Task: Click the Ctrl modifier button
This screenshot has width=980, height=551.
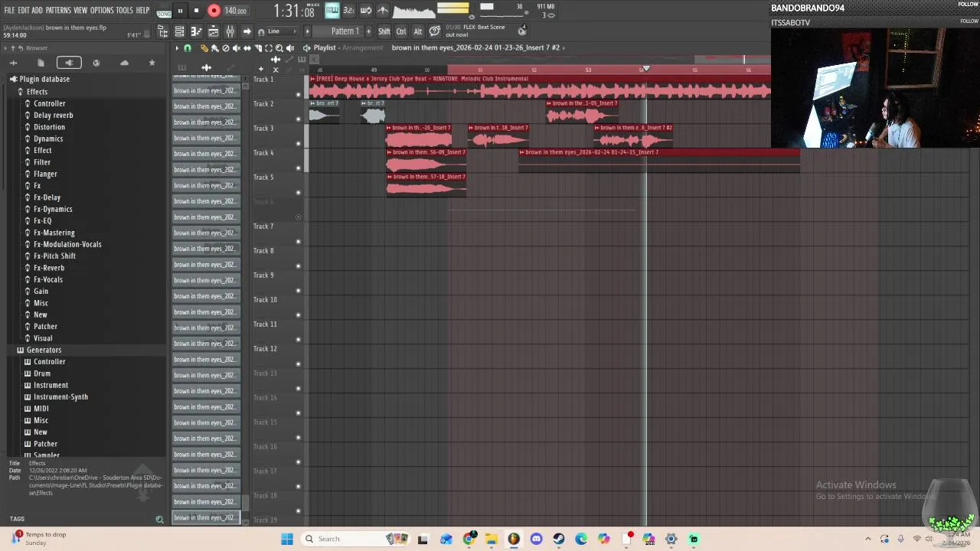Action: pos(401,31)
